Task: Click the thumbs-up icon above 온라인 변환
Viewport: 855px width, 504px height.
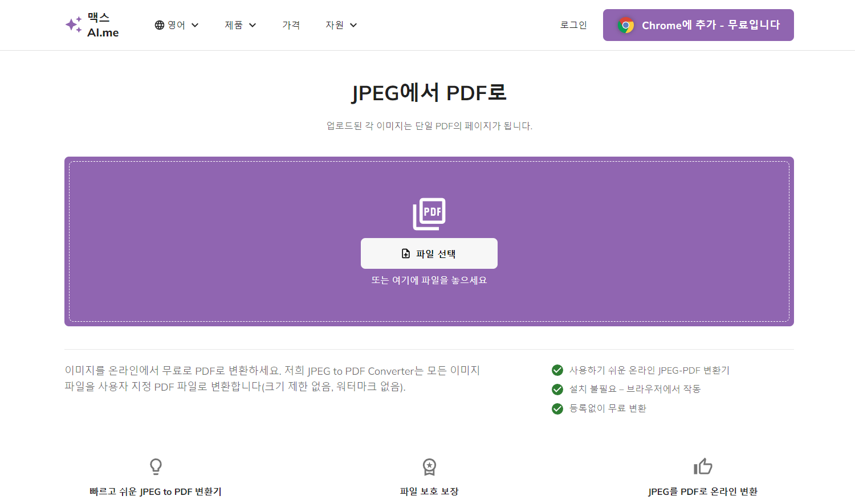Action: pos(703,466)
